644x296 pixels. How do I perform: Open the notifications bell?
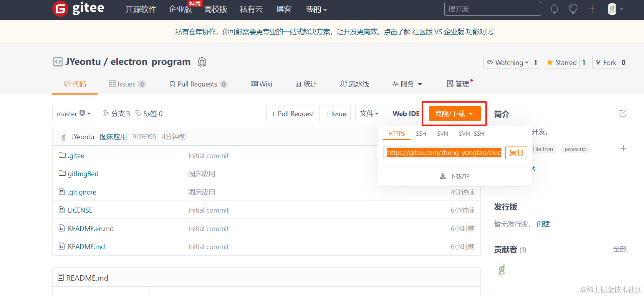point(554,9)
